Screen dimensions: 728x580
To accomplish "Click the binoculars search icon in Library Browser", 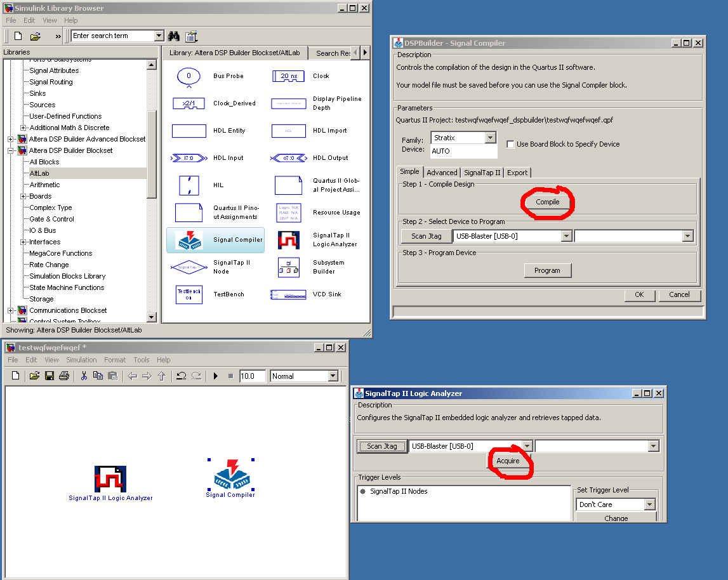I will pos(174,36).
